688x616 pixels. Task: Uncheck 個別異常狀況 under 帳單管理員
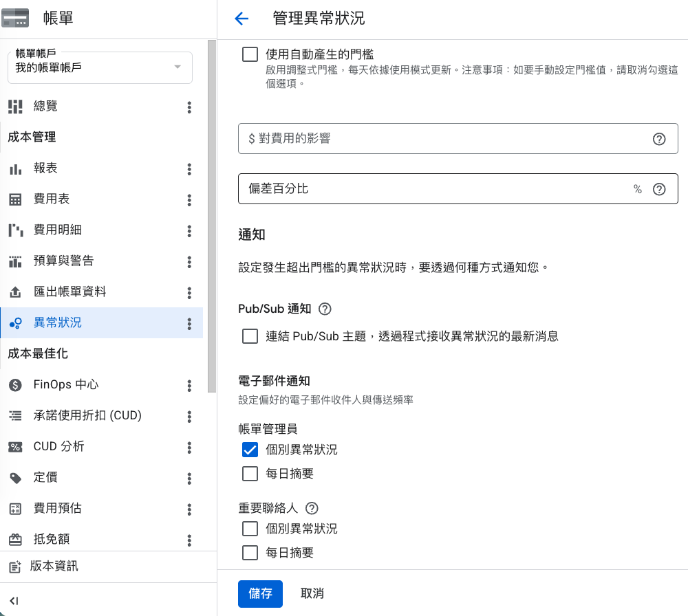250,450
